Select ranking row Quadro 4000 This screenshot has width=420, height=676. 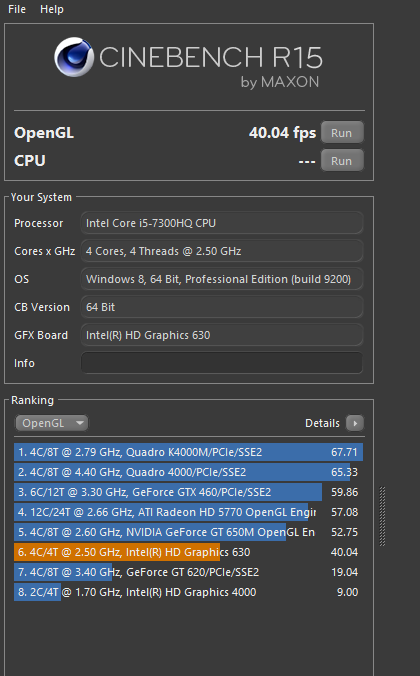coord(188,472)
